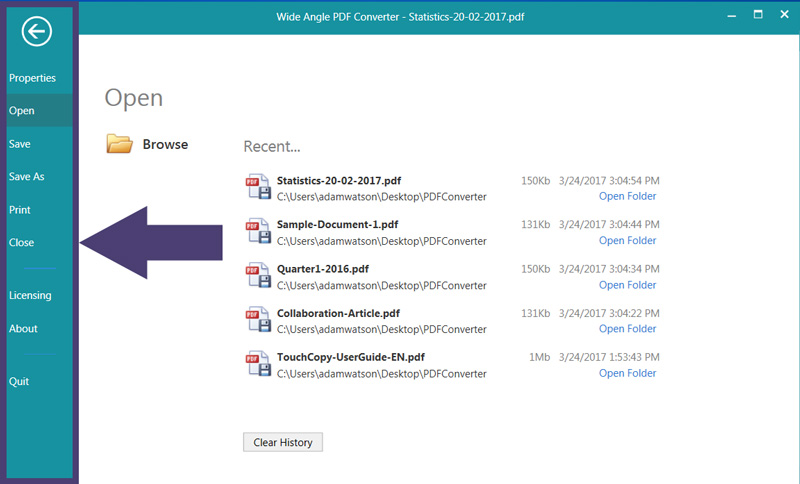Click the 1Mb file size value
This screenshot has height=484, width=800.
point(539,357)
